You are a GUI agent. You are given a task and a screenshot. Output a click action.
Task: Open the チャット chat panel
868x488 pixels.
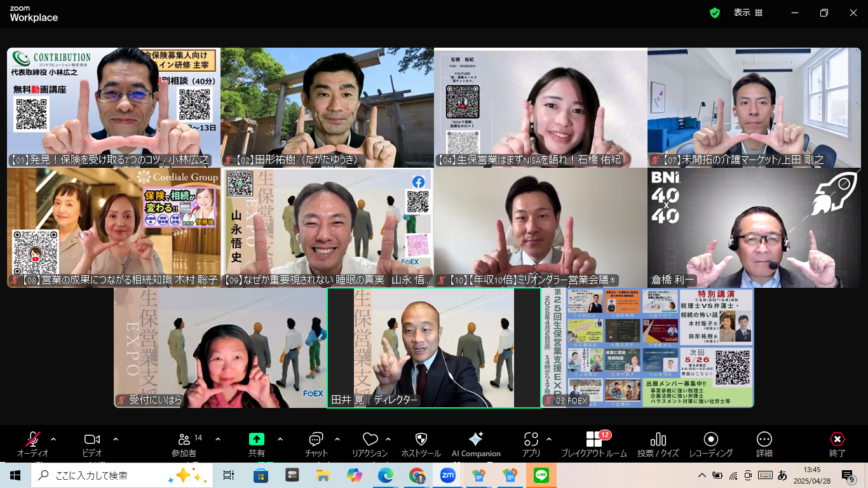click(x=316, y=440)
